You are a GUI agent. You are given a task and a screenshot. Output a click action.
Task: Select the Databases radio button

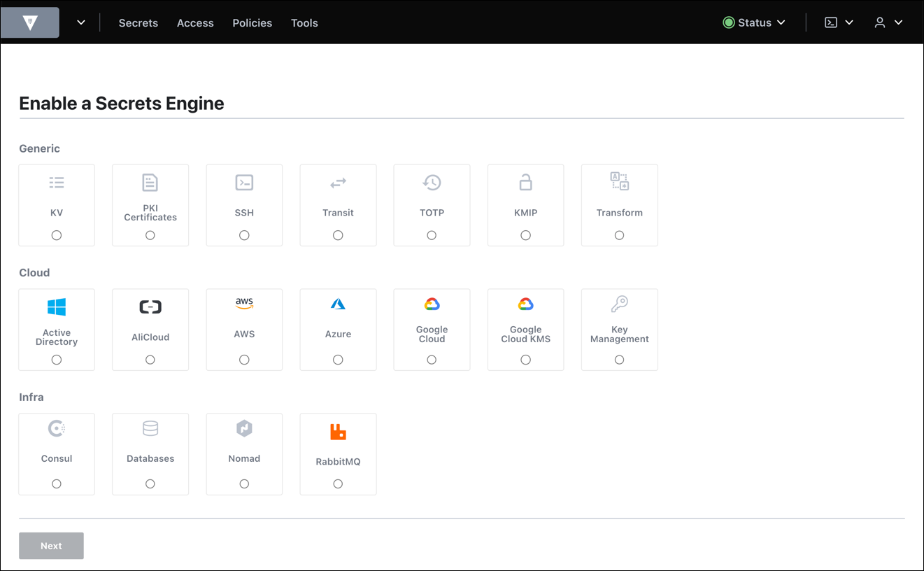(150, 483)
